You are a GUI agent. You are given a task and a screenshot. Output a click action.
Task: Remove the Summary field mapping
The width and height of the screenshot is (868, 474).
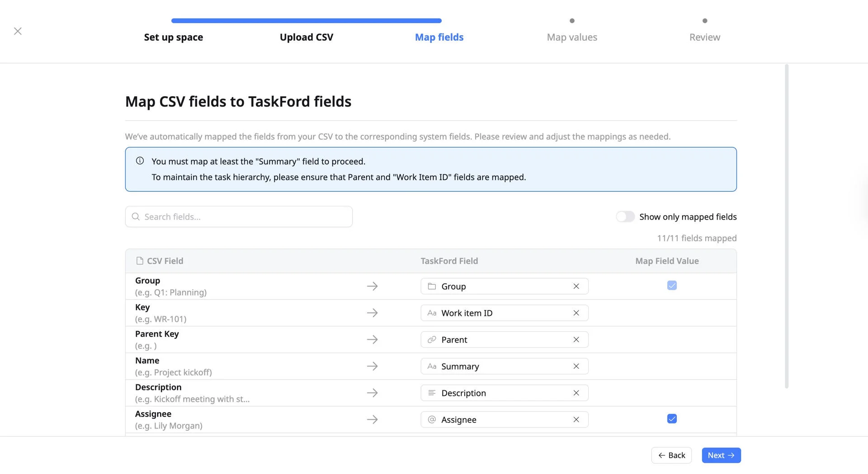coord(576,366)
